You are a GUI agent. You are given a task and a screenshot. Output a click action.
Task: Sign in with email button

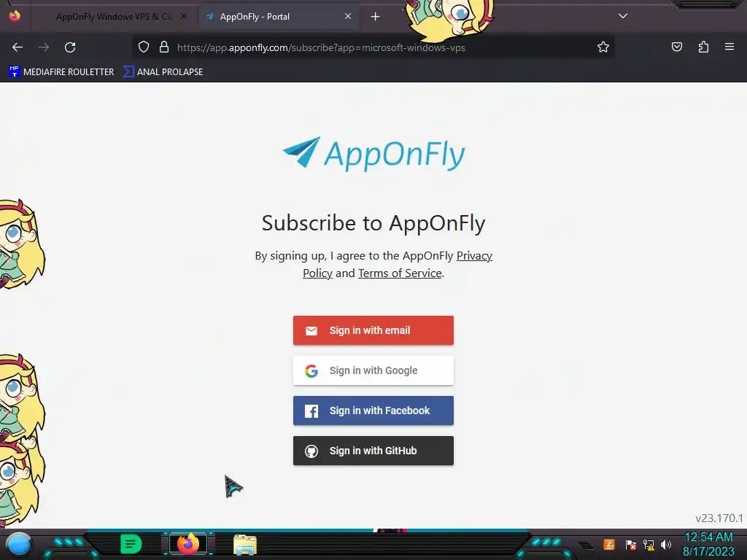click(373, 330)
